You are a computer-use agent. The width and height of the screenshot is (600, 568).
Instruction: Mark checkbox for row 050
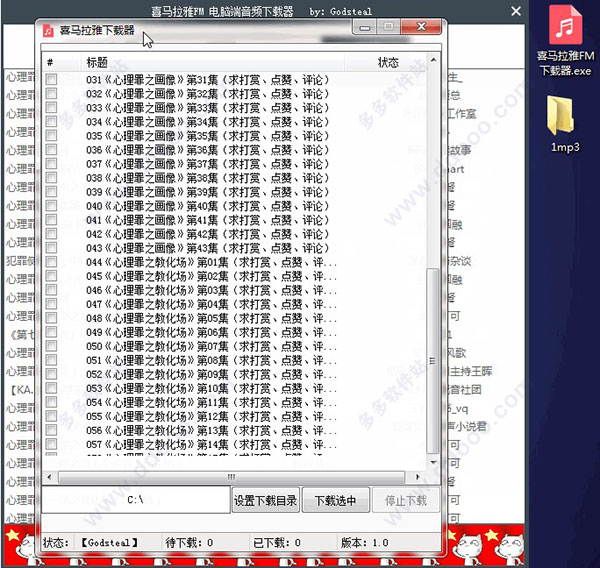[x=51, y=346]
